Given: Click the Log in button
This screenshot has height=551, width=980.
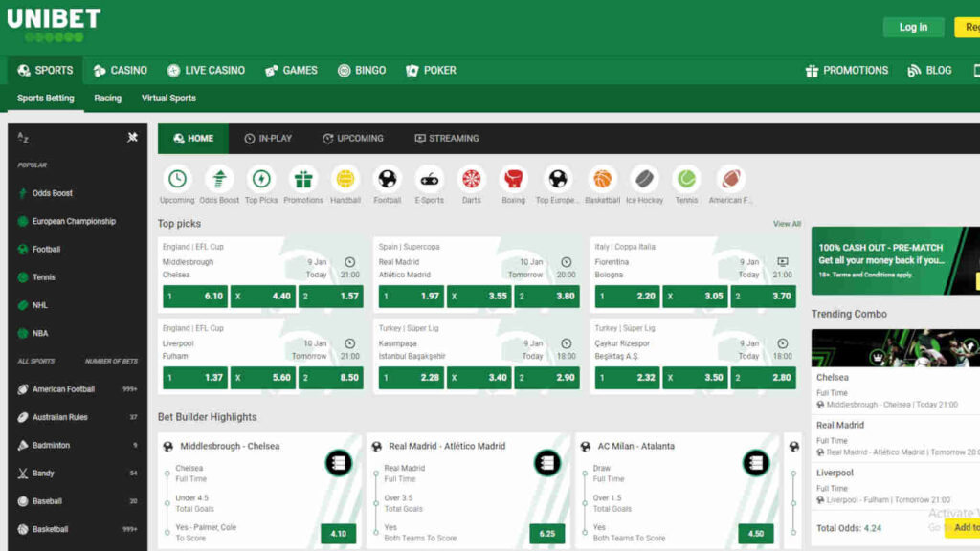Looking at the screenshot, I should tap(913, 27).
